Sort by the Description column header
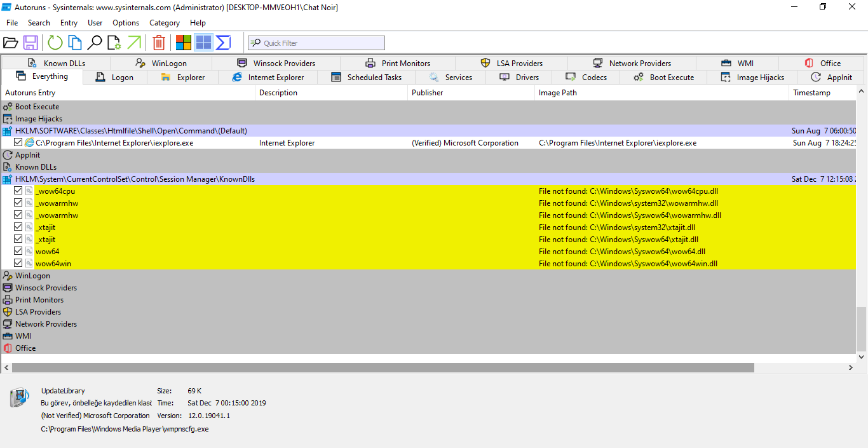The image size is (868, 448). 332,93
